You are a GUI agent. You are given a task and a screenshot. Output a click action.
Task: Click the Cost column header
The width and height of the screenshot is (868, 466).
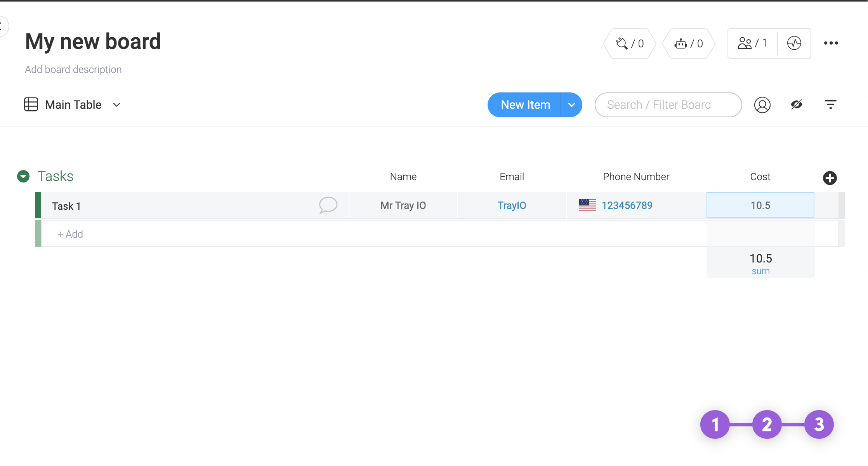(x=760, y=177)
